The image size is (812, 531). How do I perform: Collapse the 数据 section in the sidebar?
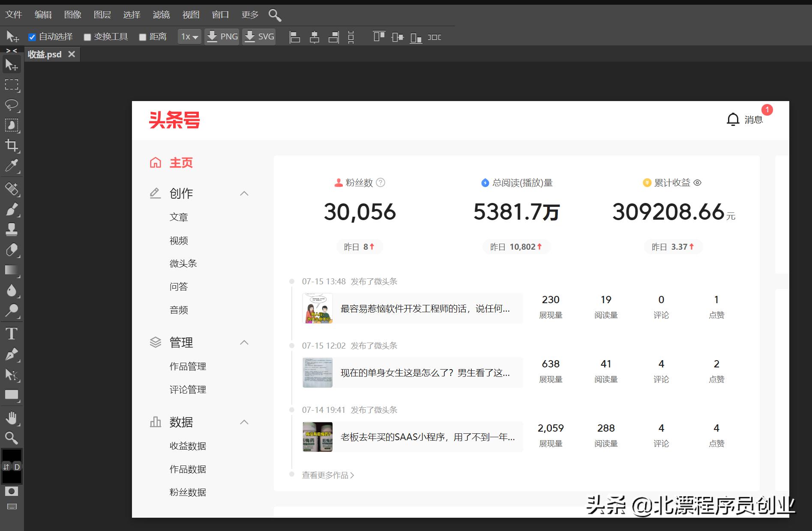244,422
